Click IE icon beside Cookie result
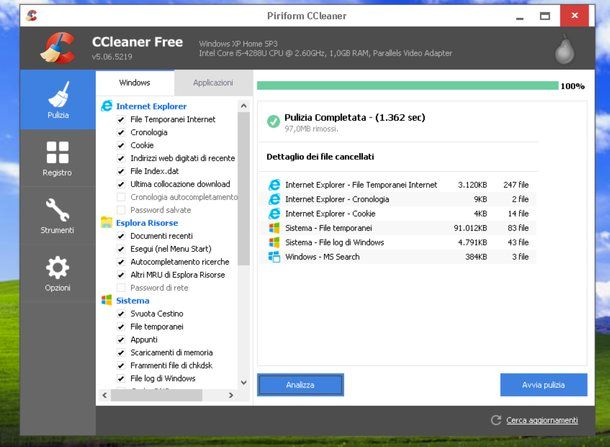 click(x=274, y=214)
